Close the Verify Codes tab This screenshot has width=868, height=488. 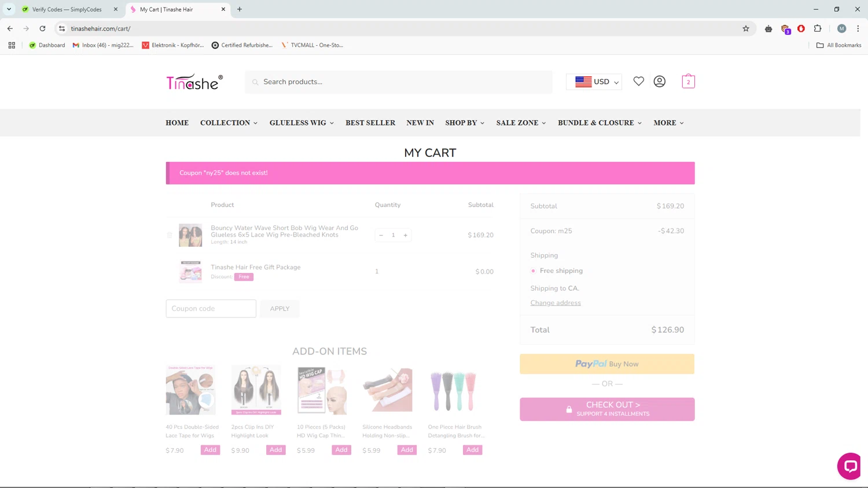pyautogui.click(x=116, y=9)
